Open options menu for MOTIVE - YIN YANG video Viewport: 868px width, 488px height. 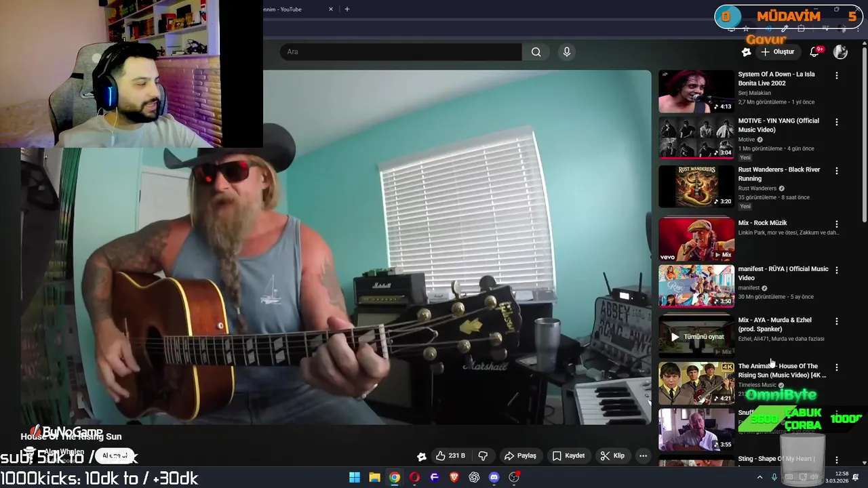click(x=836, y=122)
